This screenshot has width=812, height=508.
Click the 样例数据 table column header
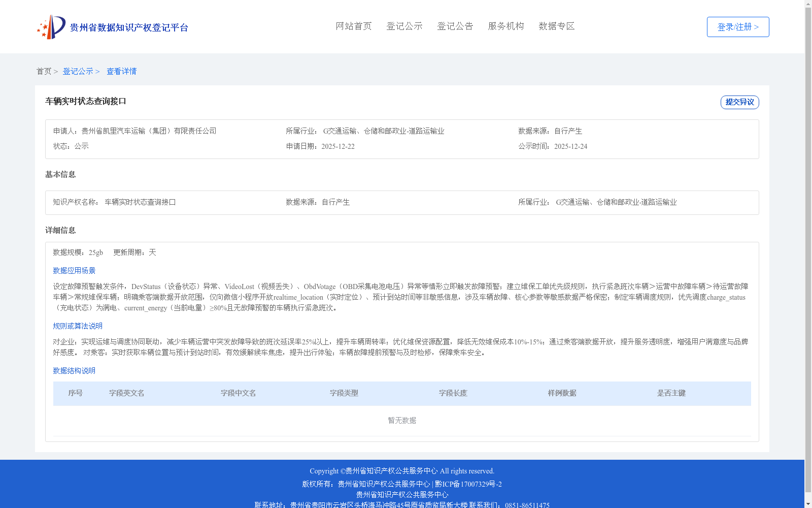pos(562,393)
